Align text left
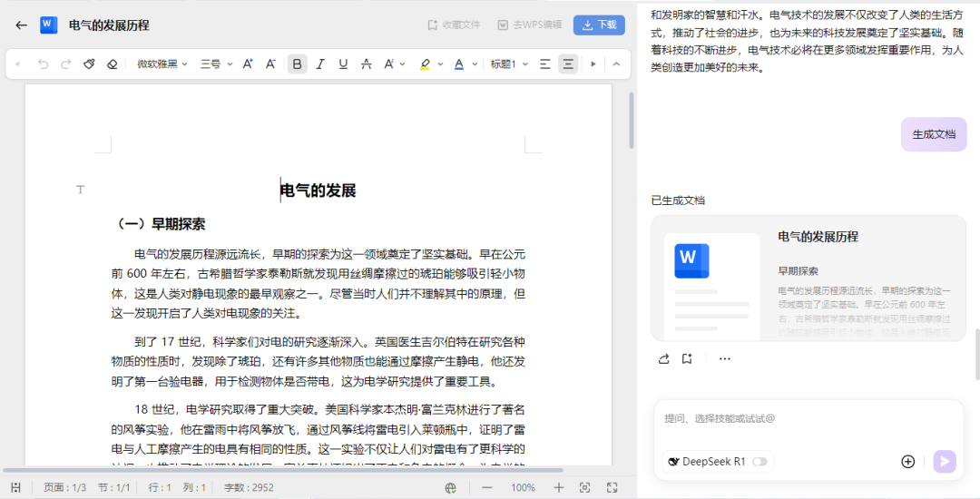Screen dimensions: 980x499 (545, 64)
